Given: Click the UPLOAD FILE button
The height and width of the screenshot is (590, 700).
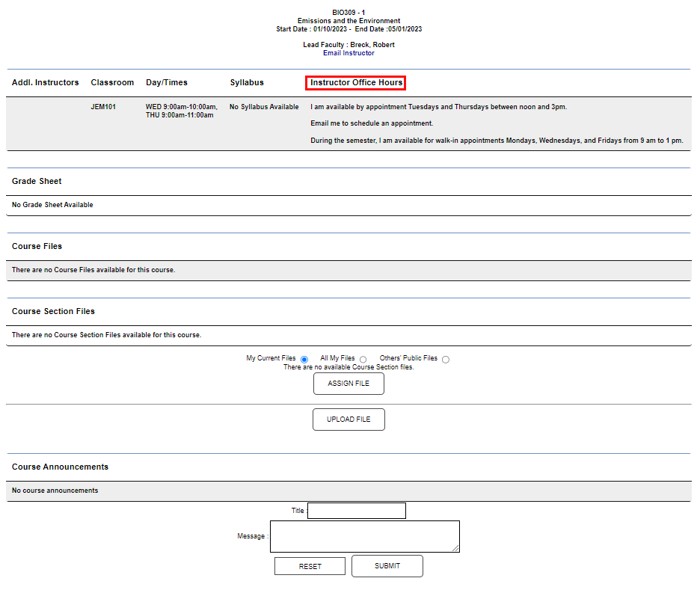Looking at the screenshot, I should 349,420.
